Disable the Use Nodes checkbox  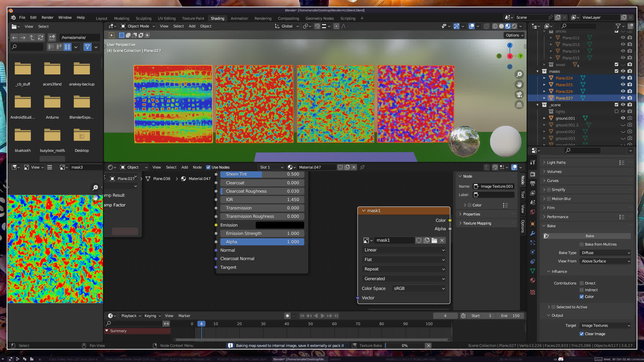click(x=208, y=167)
